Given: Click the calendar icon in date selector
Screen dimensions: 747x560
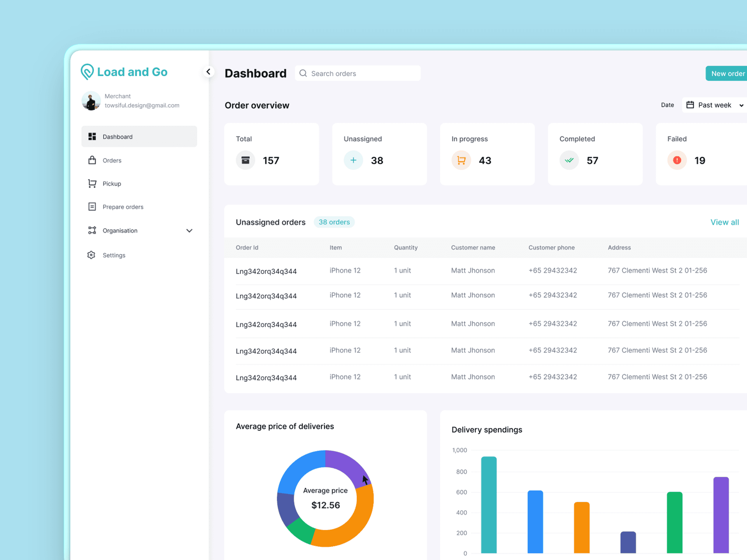Looking at the screenshot, I should click(x=690, y=105).
